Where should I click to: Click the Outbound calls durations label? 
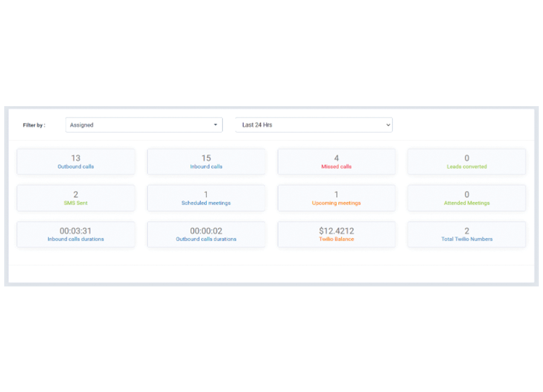[x=206, y=239]
